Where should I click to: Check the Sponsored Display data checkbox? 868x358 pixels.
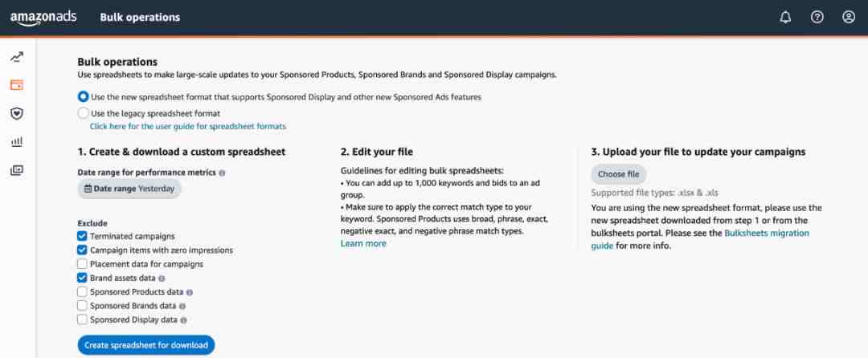coord(82,319)
